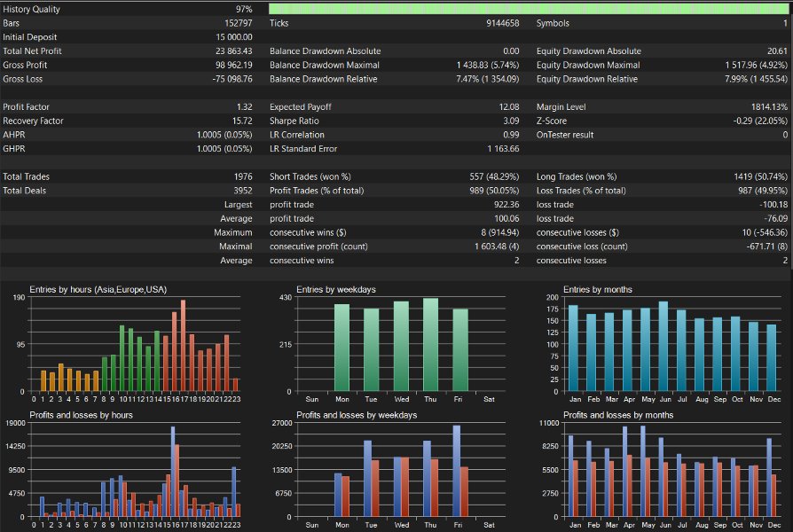Click the Fri profit bar in weekdays chart
793x532 pixels.
(x=457, y=471)
